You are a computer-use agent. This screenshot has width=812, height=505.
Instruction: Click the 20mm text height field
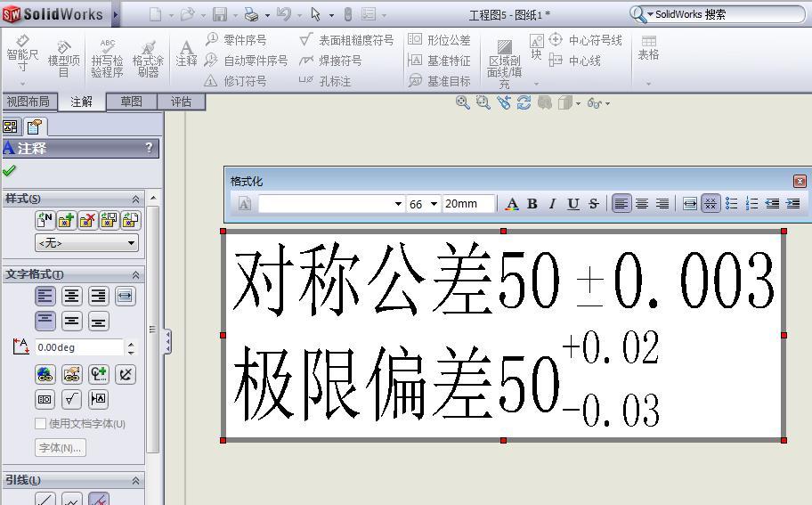coord(468,204)
